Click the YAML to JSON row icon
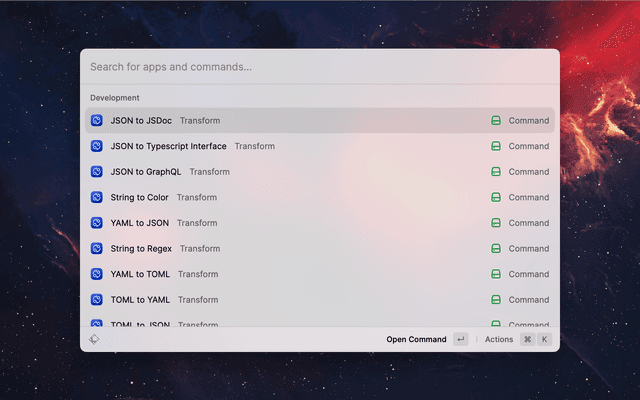Image resolution: width=640 pixels, height=400 pixels. click(97, 223)
